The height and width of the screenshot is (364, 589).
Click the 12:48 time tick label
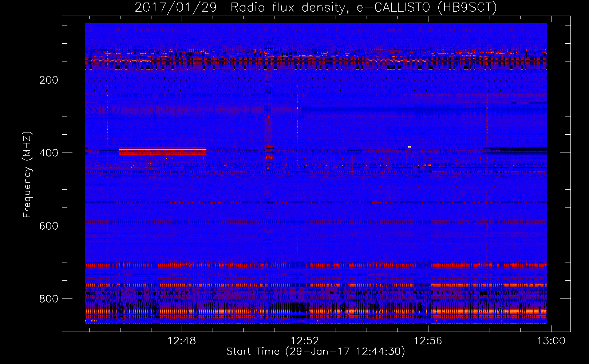(181, 341)
